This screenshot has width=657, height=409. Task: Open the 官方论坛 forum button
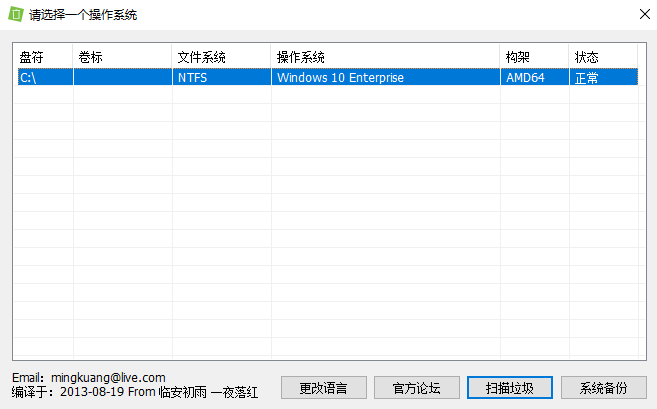point(416,388)
